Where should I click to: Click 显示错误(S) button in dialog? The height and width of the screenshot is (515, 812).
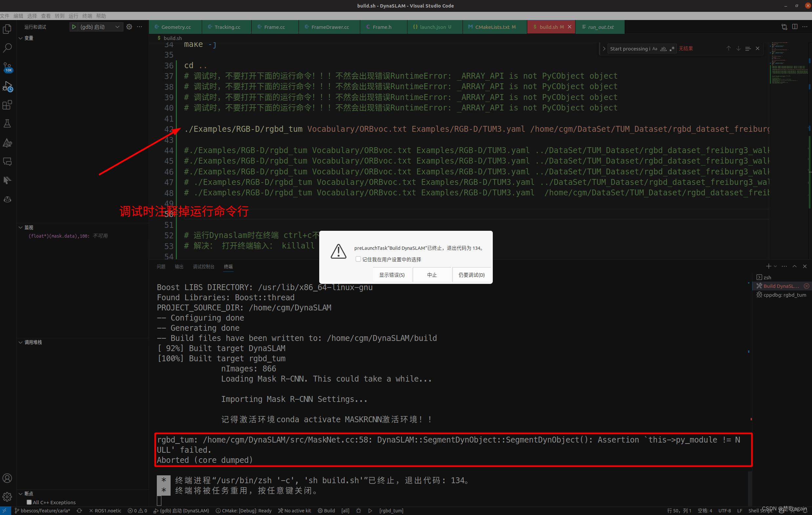tap(392, 275)
